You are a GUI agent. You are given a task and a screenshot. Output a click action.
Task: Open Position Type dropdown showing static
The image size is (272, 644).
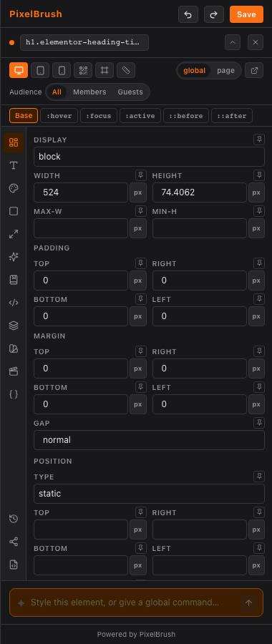[149, 494]
